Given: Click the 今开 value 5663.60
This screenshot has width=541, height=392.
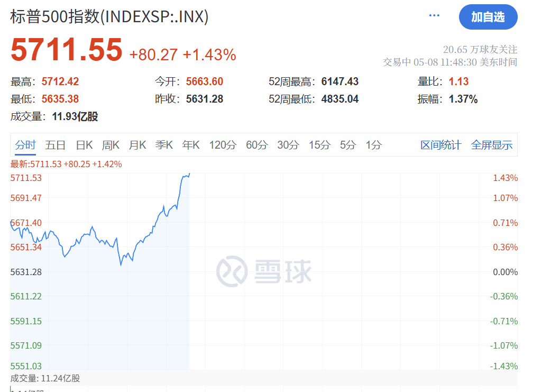Looking at the screenshot, I should click(x=205, y=81).
